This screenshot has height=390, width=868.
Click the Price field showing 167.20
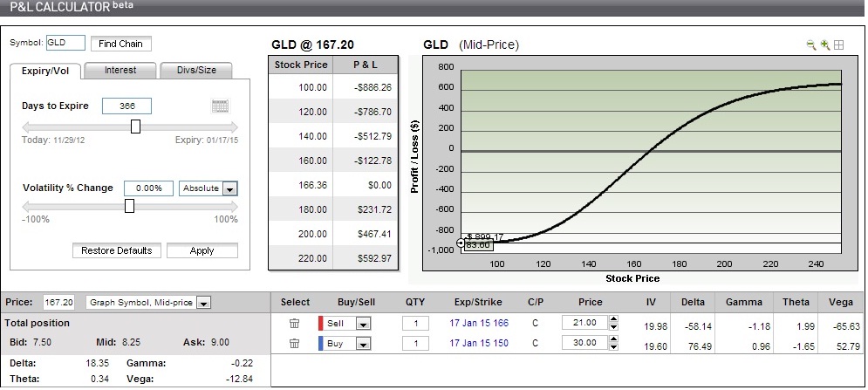(58, 303)
